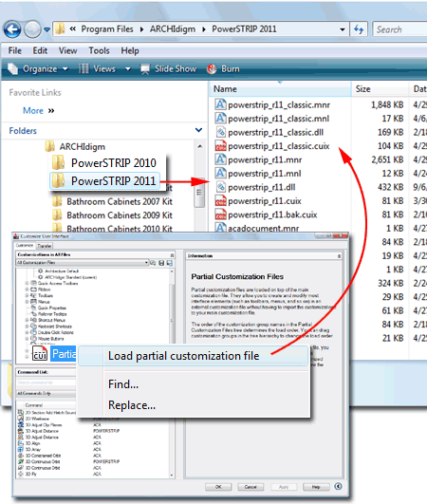The width and height of the screenshot is (427, 504).
Task: Select Quick Properties in CUI tree
Action: point(48,308)
